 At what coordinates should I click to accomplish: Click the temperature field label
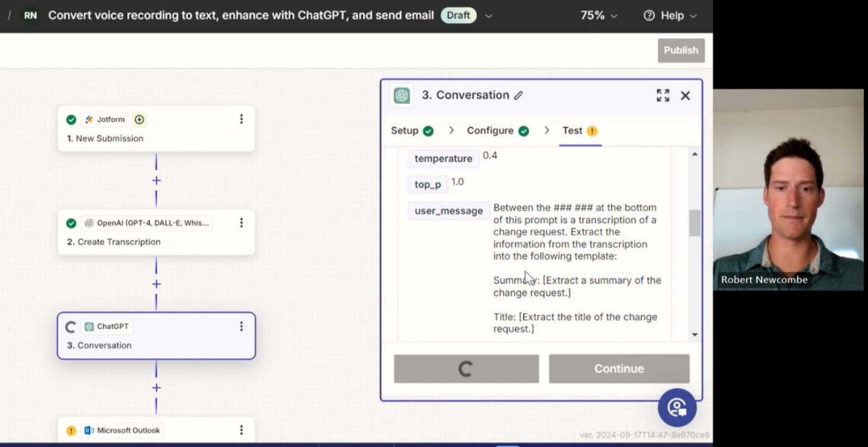(444, 158)
